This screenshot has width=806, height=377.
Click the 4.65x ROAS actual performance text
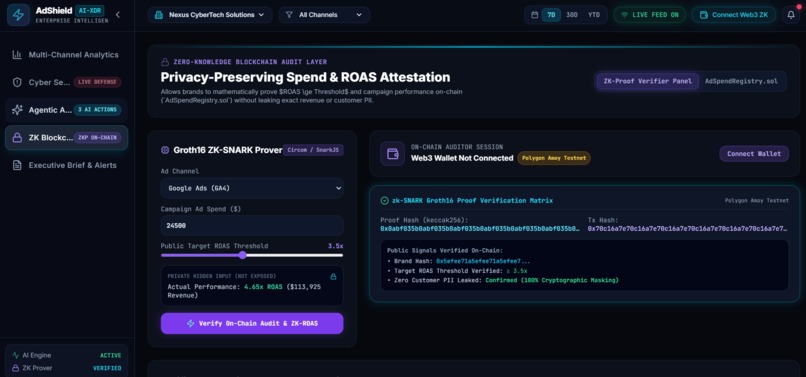coord(263,286)
